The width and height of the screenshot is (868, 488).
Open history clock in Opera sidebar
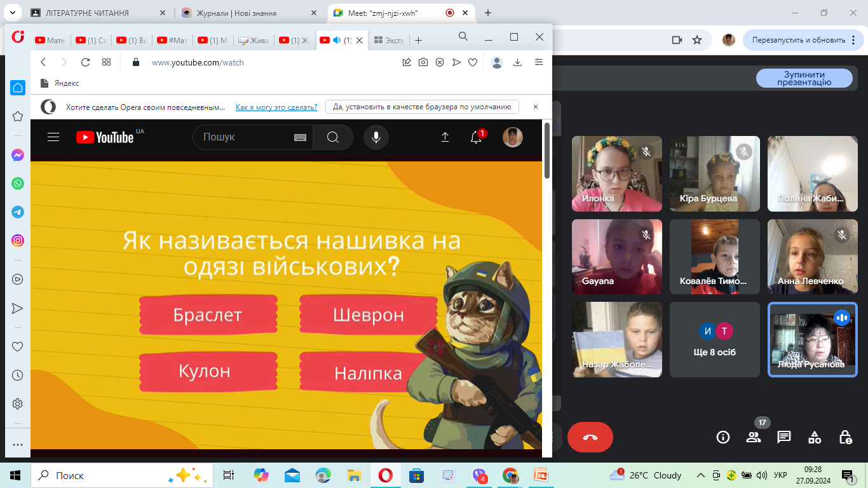pyautogui.click(x=18, y=375)
